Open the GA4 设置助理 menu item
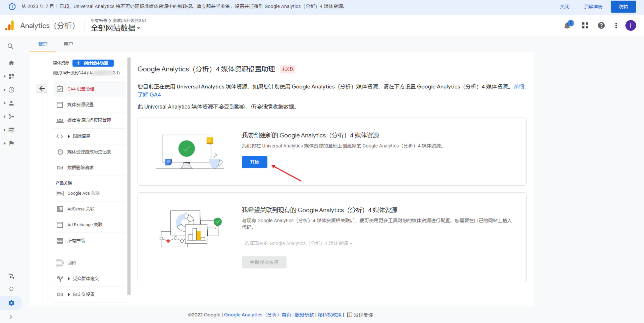Image resolution: width=644 pixels, height=323 pixels. click(89, 89)
